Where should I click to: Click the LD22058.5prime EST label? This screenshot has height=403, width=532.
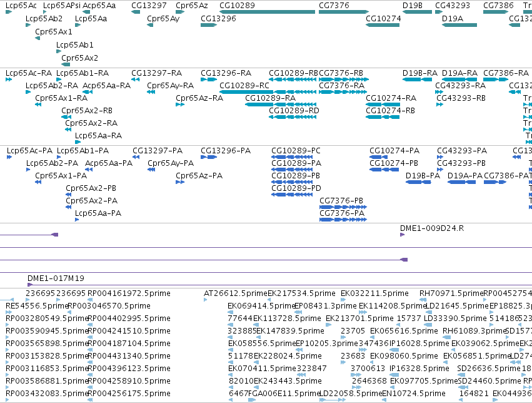(351, 394)
